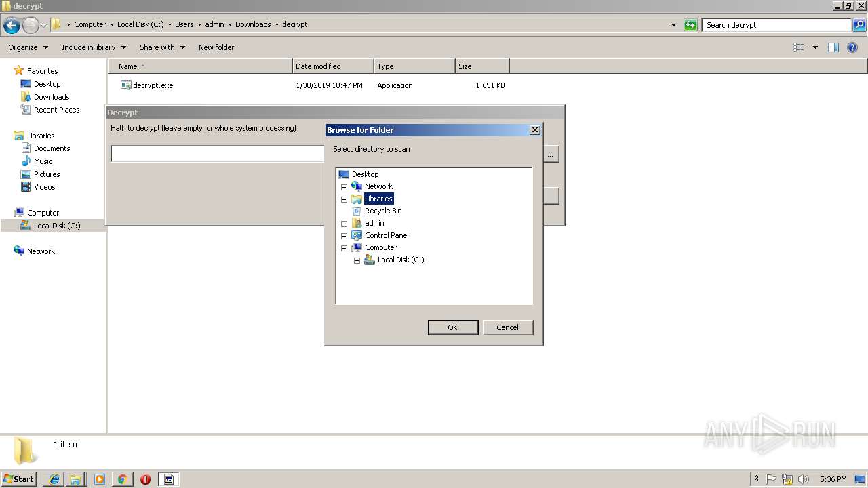Show hidden tray icons arrow

pos(757,479)
